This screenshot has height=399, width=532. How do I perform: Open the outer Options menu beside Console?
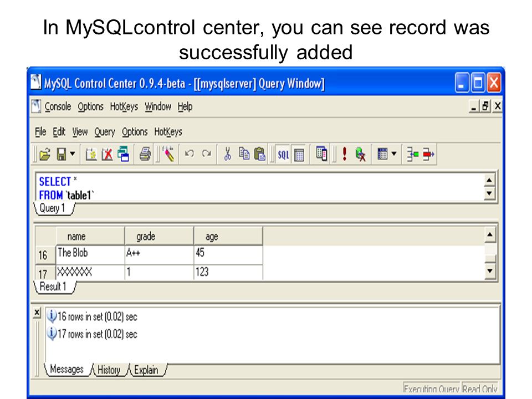pyautogui.click(x=90, y=106)
